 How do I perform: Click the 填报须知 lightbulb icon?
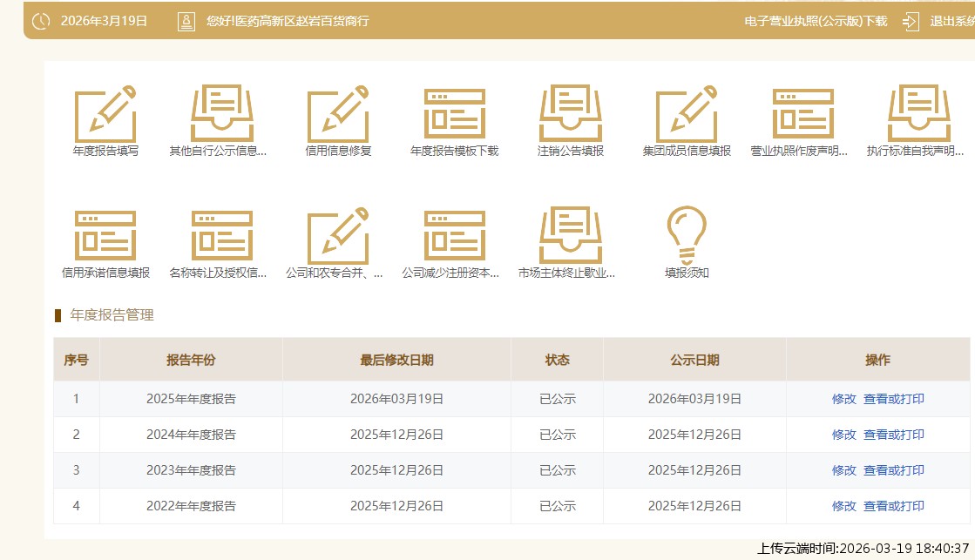687,235
